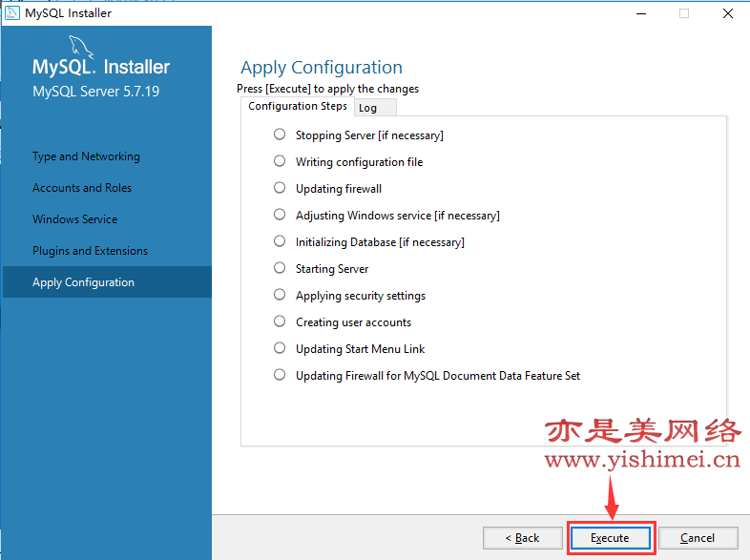Select Windows Service in sidebar

(x=75, y=219)
